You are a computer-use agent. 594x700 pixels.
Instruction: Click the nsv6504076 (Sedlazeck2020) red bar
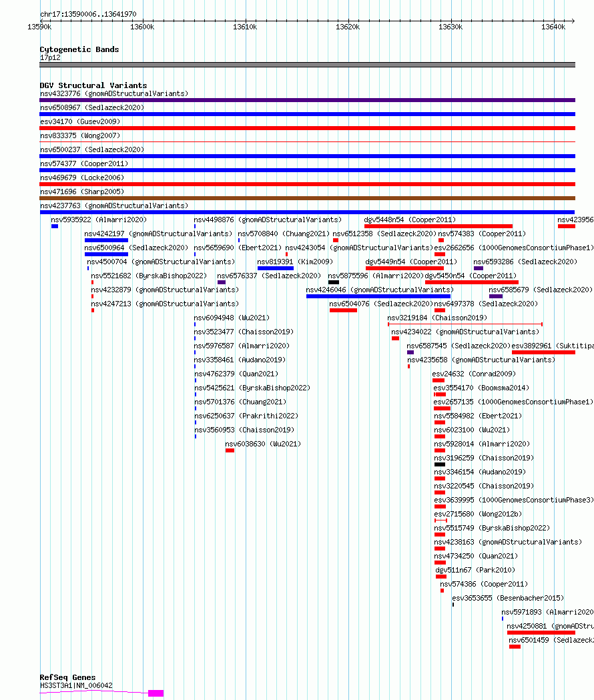click(x=344, y=310)
